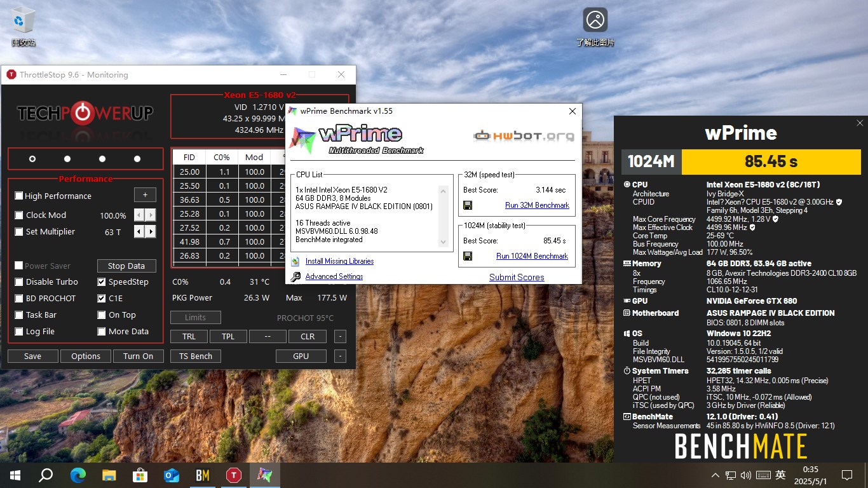Click the wPrime logo banner

(356, 140)
